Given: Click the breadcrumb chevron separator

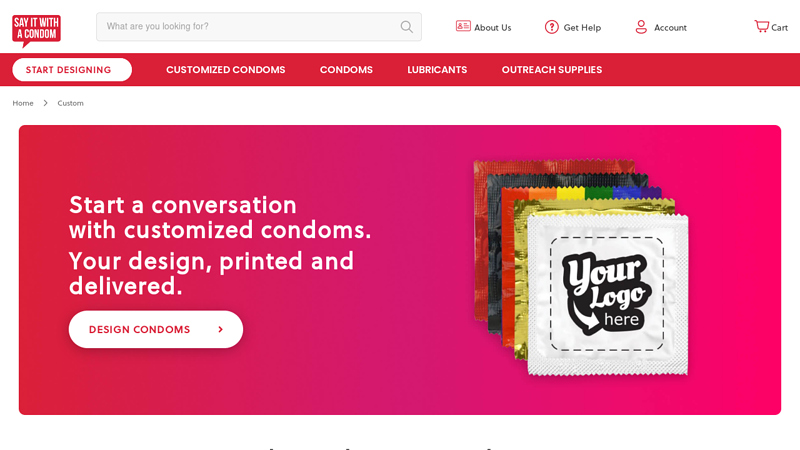Looking at the screenshot, I should (x=45, y=103).
